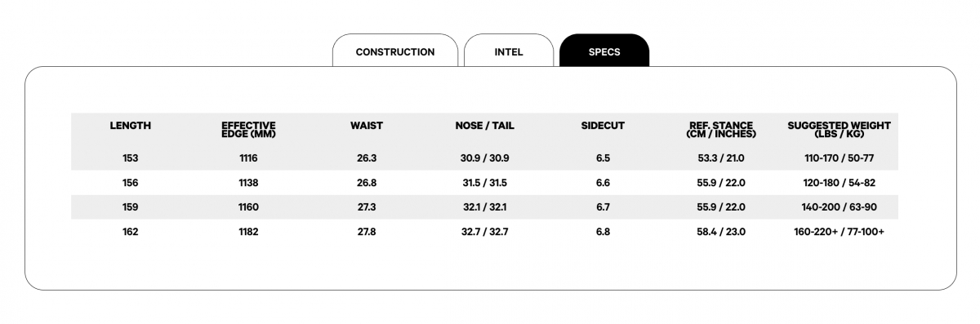Open the Intel tab

tap(509, 51)
